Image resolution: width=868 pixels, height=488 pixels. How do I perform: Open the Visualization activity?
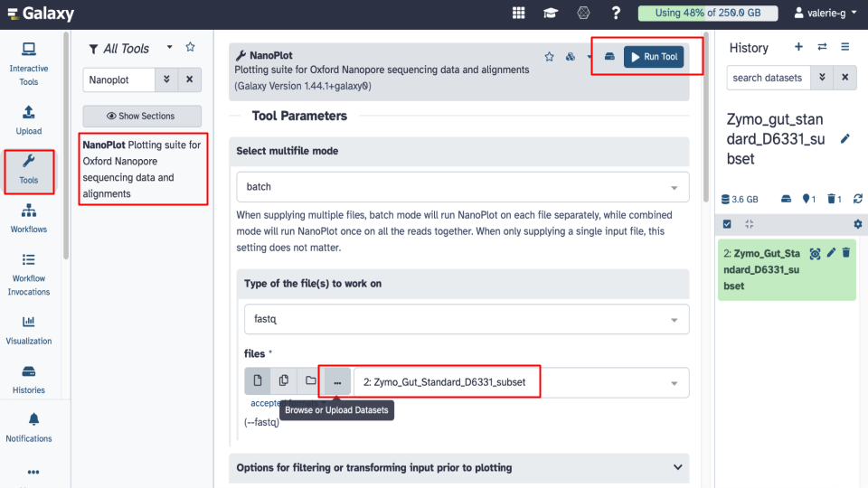point(29,330)
